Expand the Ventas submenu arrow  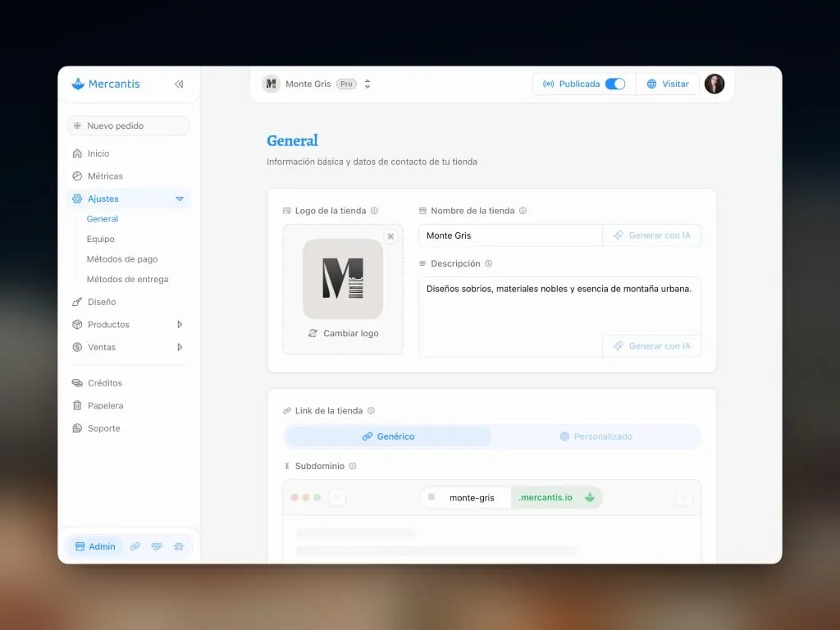[180, 347]
